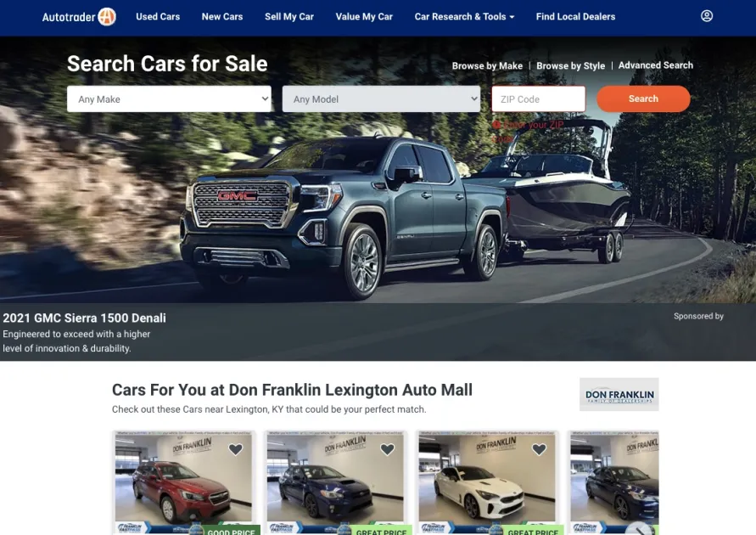The image size is (756, 535).
Task: Open the Any Model dropdown
Action: point(381,99)
